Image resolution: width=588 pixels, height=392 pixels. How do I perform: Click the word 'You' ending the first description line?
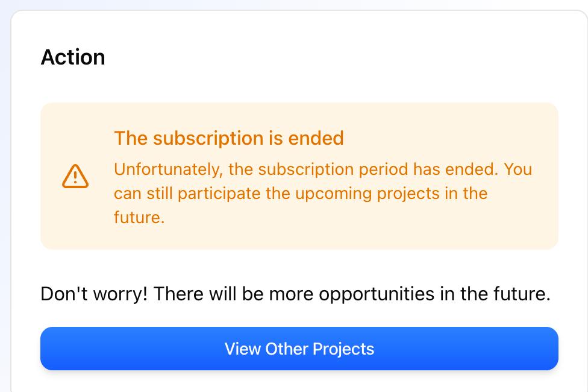click(518, 169)
